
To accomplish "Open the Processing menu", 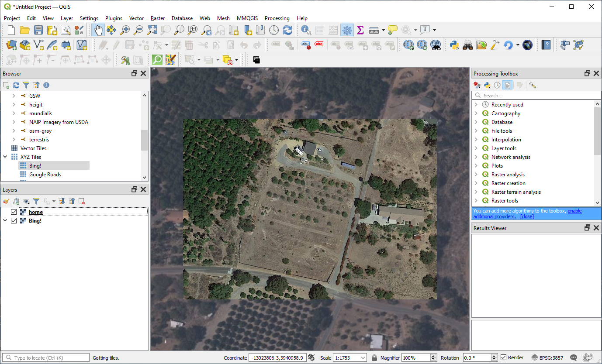I will 277,18.
